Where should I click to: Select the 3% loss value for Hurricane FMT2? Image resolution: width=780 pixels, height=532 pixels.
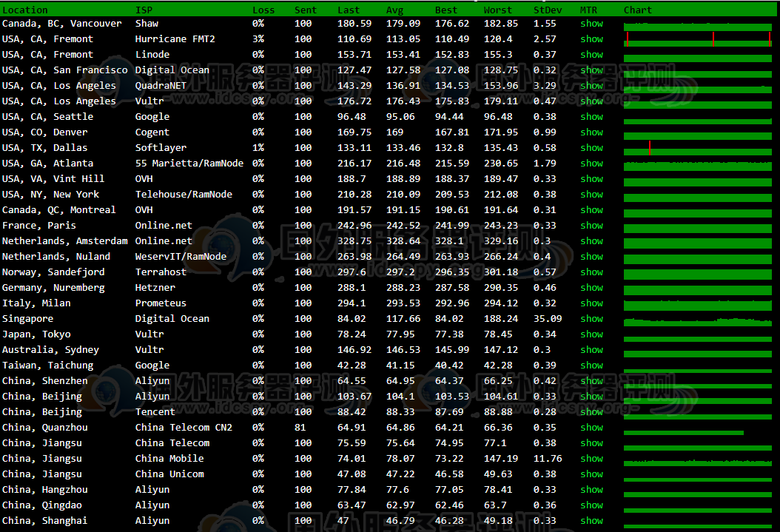click(258, 38)
